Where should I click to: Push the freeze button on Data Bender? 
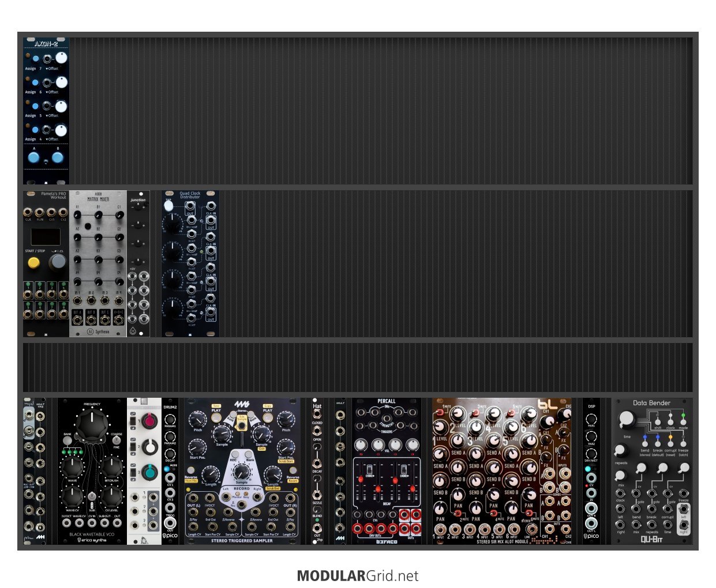[683, 444]
